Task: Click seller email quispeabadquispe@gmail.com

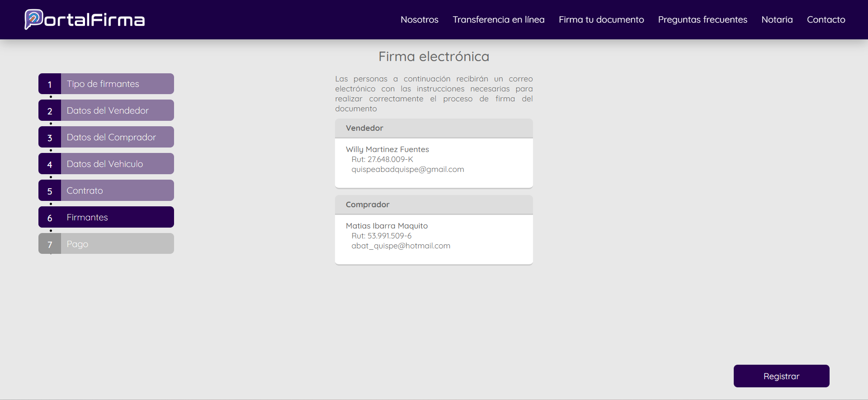Action: [407, 169]
